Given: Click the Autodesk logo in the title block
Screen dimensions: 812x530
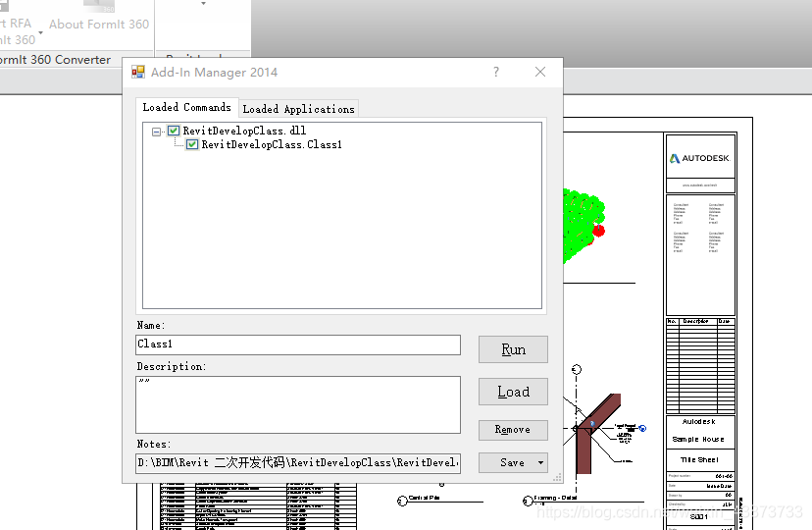Looking at the screenshot, I should click(x=699, y=158).
